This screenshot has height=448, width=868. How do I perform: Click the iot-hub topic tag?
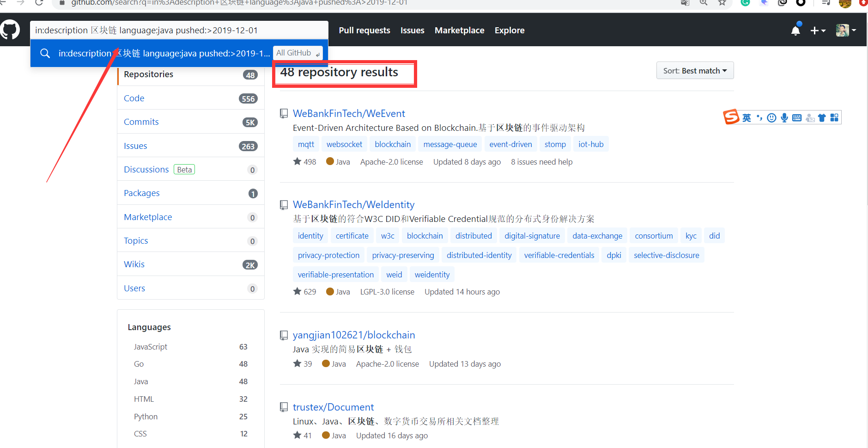coord(591,144)
